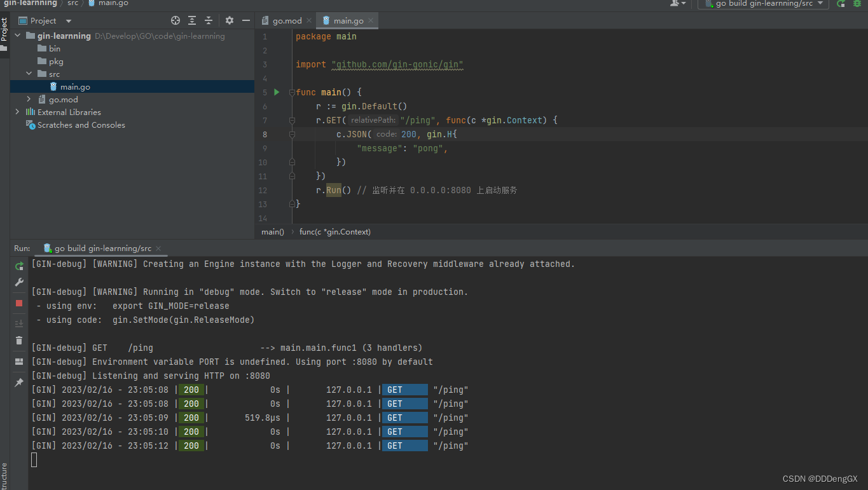This screenshot has height=490, width=868.
Task: Click the 519.8µs latency value in the log
Action: [263, 418]
